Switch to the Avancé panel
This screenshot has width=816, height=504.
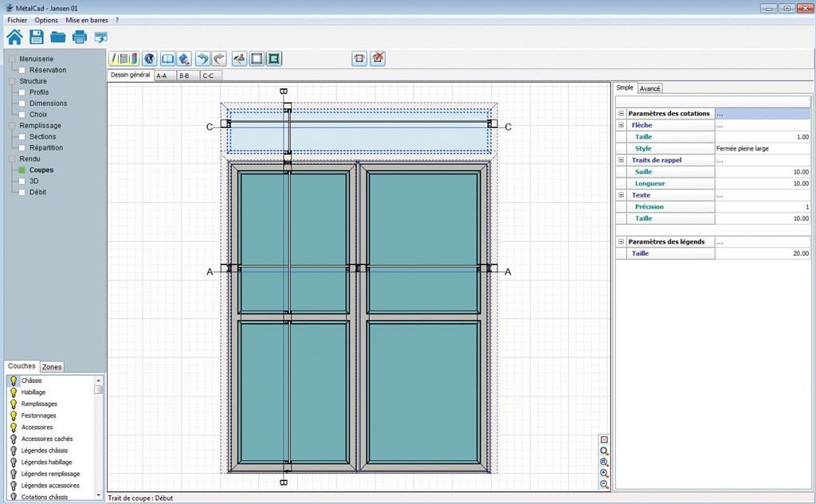click(x=650, y=88)
